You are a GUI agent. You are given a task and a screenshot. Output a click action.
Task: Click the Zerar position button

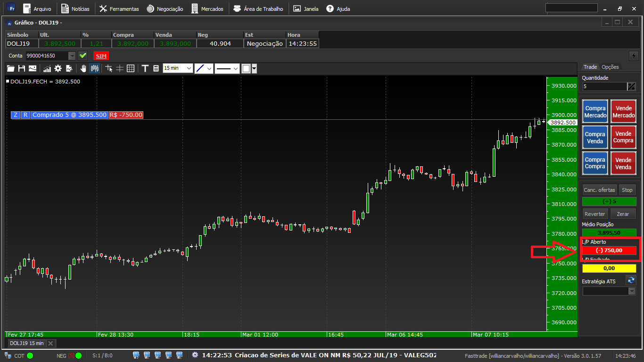(x=623, y=214)
